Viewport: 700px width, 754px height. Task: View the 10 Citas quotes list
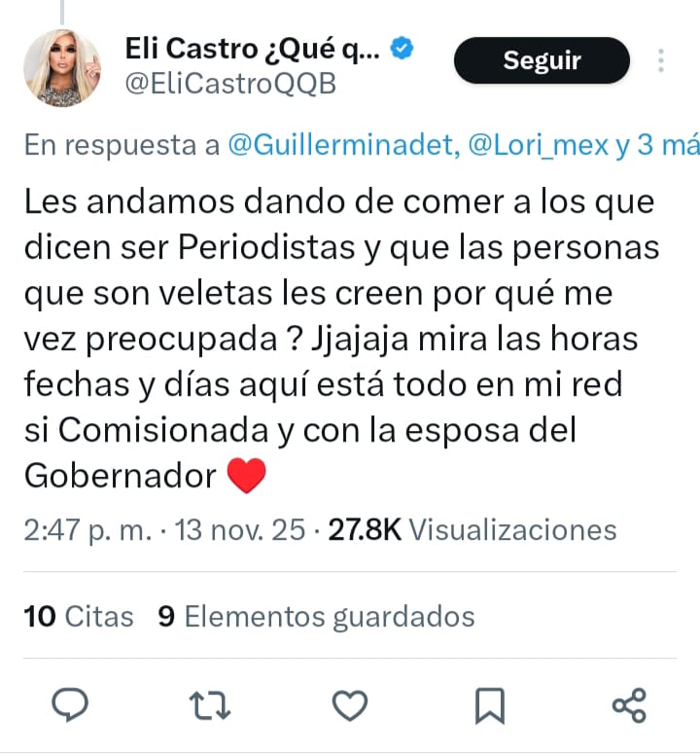pos(79,616)
